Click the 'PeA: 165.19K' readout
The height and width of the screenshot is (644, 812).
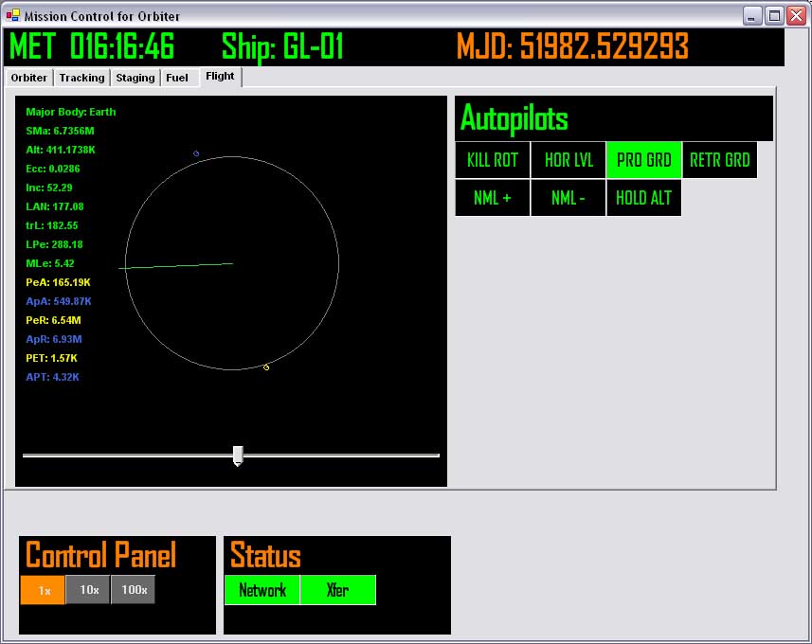[58, 282]
